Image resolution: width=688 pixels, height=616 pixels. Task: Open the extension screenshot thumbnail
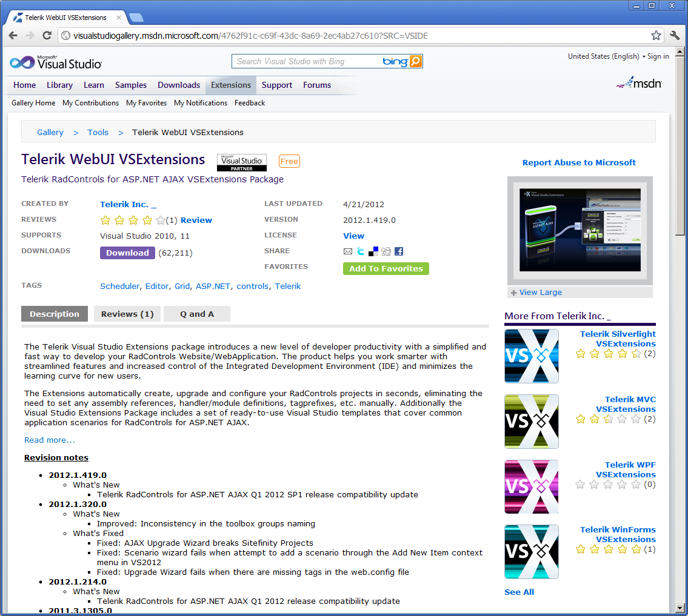[x=580, y=230]
